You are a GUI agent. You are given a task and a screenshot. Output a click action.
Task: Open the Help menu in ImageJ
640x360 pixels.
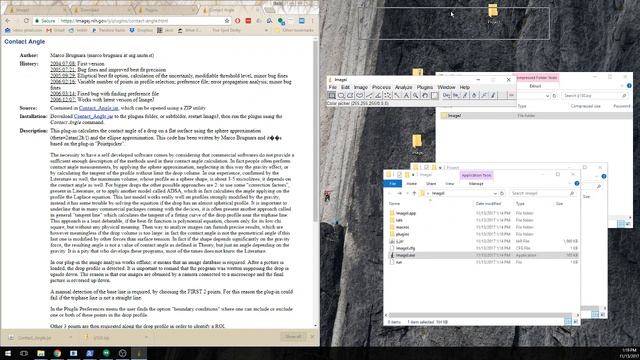pyautogui.click(x=464, y=87)
